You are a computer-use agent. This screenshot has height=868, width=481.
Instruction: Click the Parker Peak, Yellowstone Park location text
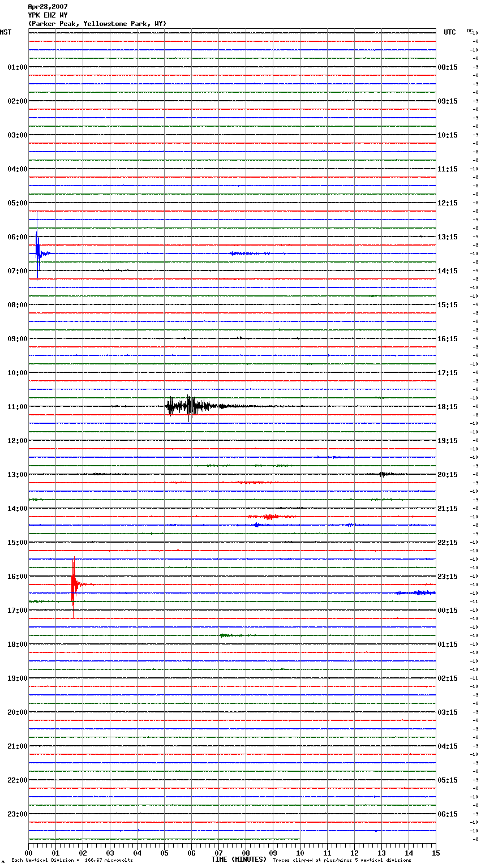97,24
